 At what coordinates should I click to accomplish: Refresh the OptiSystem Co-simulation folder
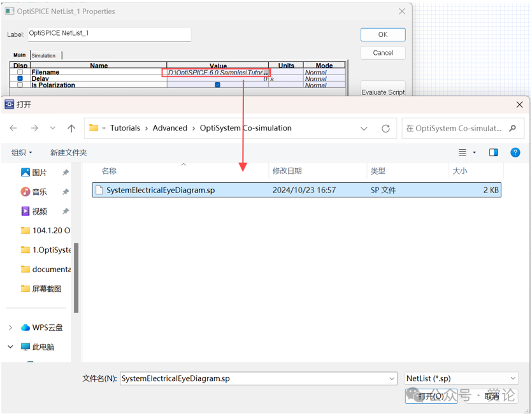[x=385, y=129]
